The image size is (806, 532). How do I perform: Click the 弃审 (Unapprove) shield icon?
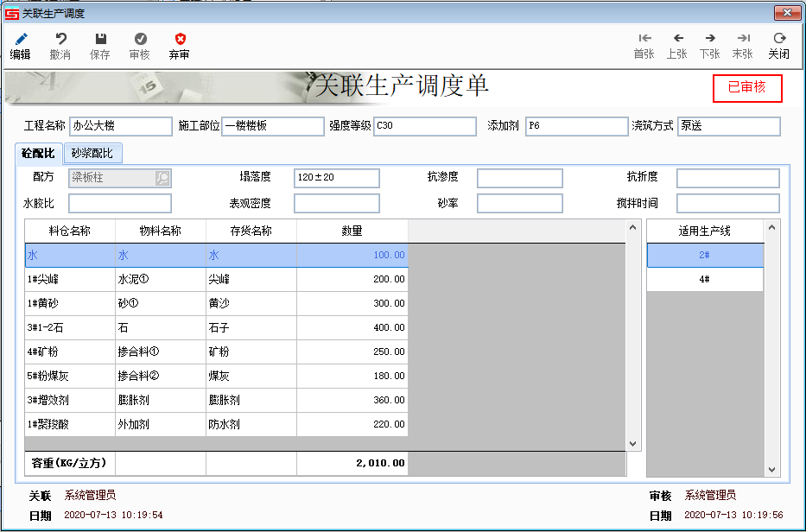[180, 40]
